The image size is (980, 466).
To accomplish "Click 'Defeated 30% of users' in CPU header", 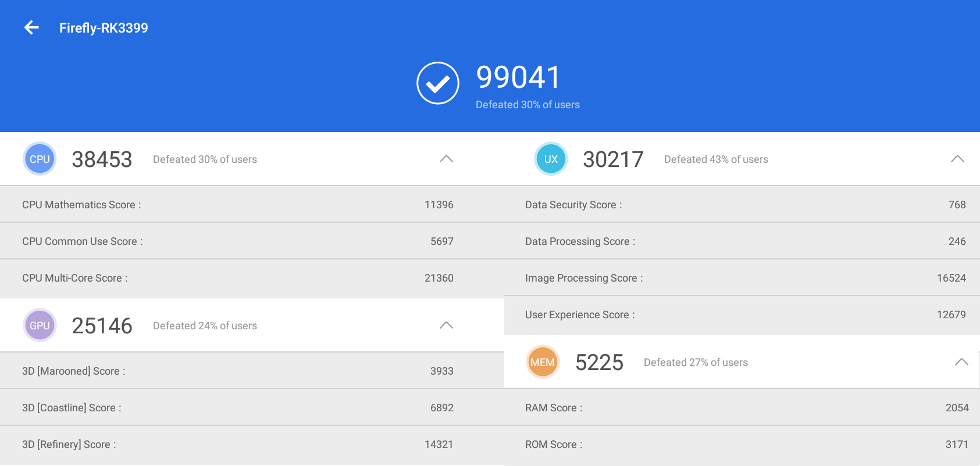I will [x=205, y=159].
